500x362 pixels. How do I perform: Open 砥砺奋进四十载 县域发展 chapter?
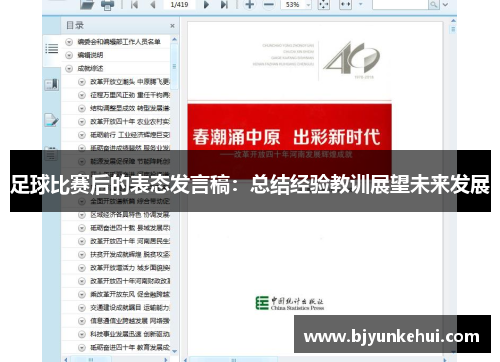[x=130, y=228]
